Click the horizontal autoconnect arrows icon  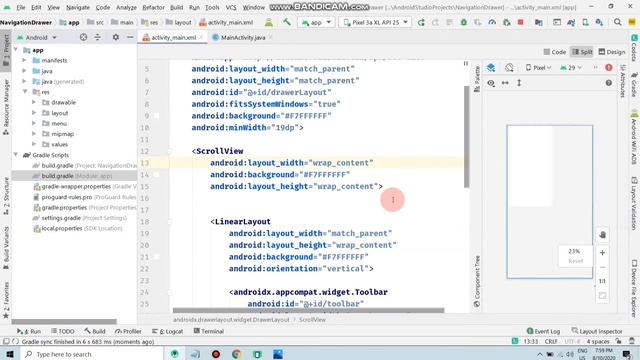pyautogui.click(x=505, y=83)
